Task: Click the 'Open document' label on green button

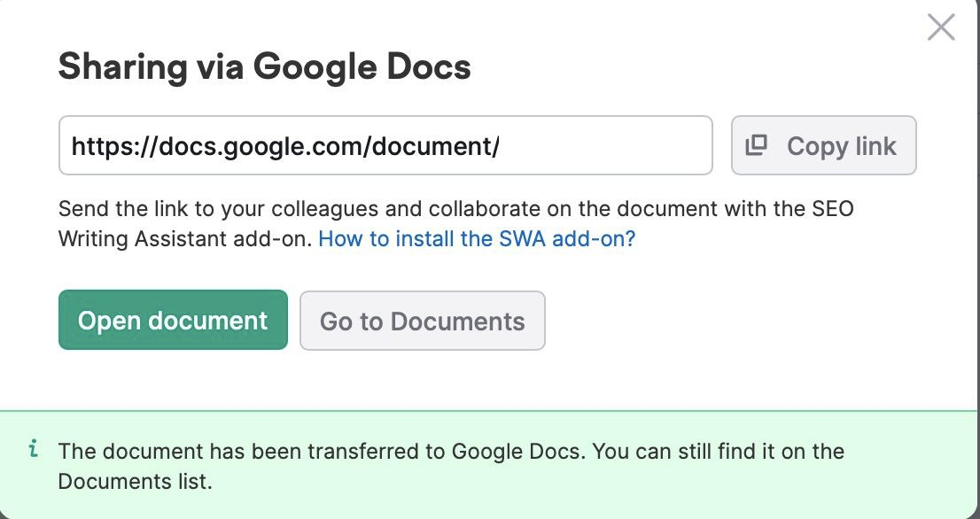Action: pyautogui.click(x=173, y=321)
